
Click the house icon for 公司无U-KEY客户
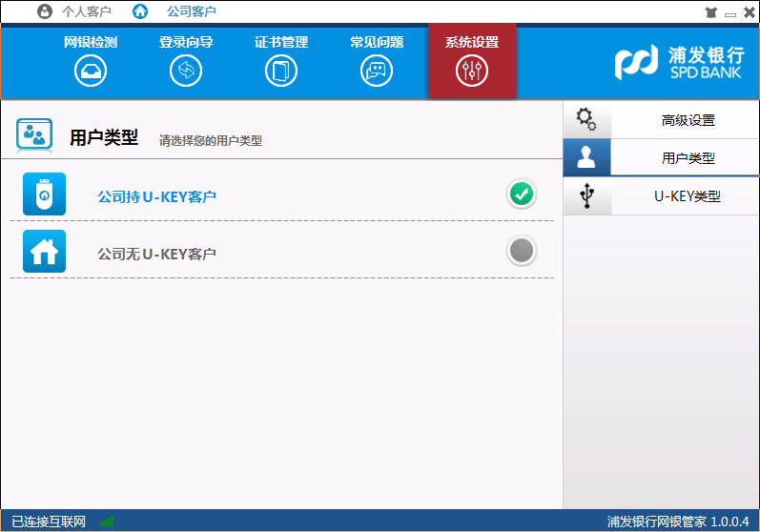tap(44, 252)
